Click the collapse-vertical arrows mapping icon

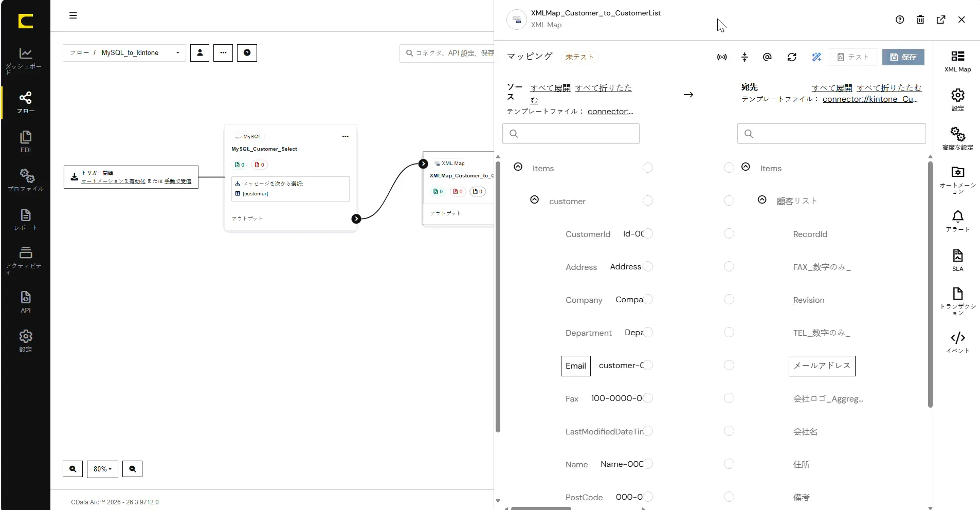tap(745, 57)
